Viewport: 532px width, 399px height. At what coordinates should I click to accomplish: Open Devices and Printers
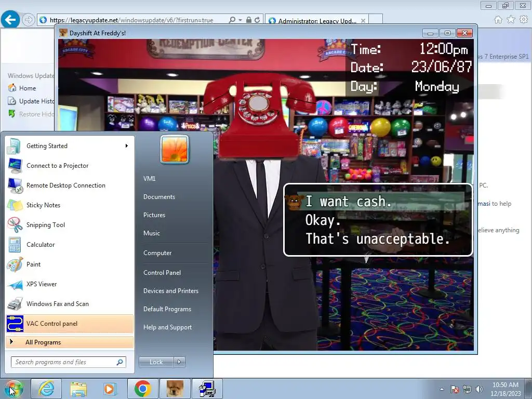click(x=170, y=291)
